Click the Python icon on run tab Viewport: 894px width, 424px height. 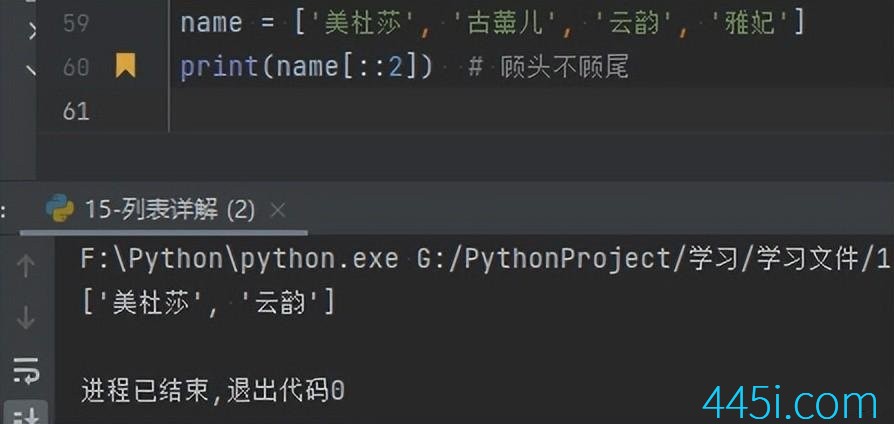click(x=60, y=209)
